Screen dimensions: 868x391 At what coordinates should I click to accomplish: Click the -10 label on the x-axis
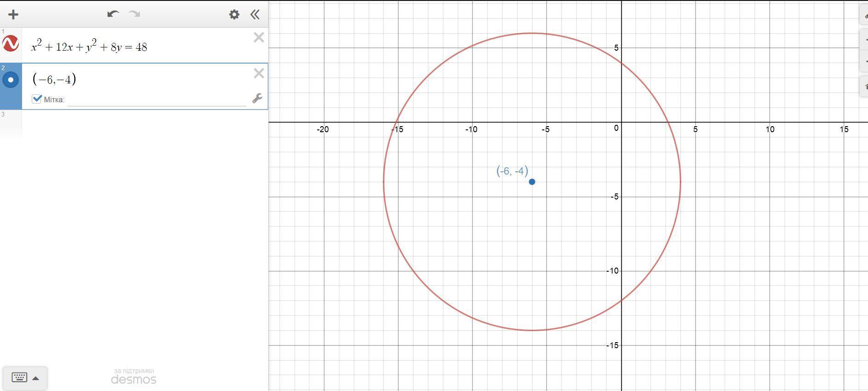(471, 129)
